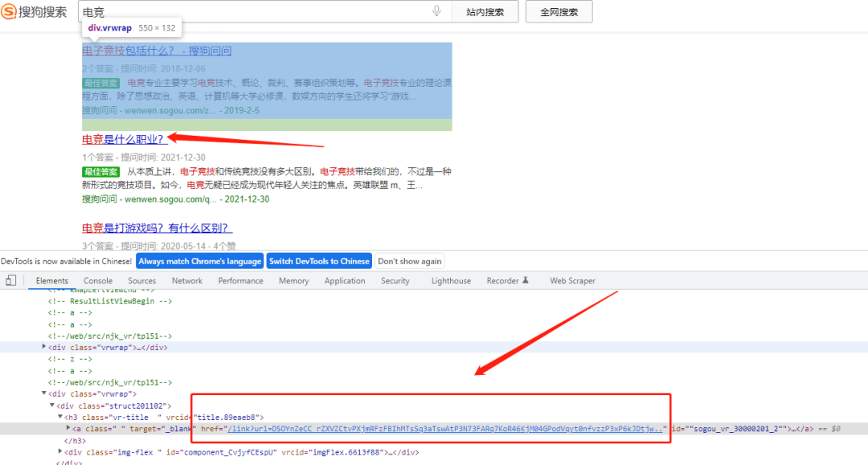Switch to the Console tab
This screenshot has width=868, height=465.
click(x=98, y=281)
